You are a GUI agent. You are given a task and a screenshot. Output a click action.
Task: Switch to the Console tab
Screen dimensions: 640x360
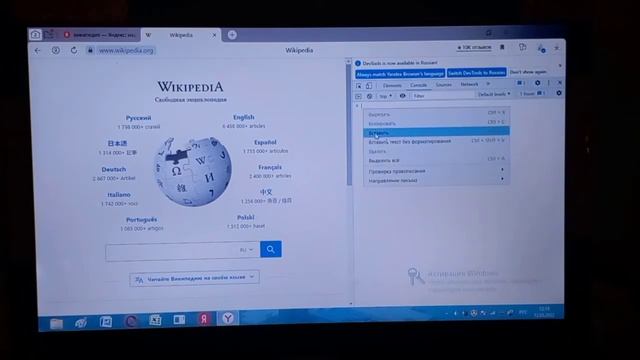418,85
